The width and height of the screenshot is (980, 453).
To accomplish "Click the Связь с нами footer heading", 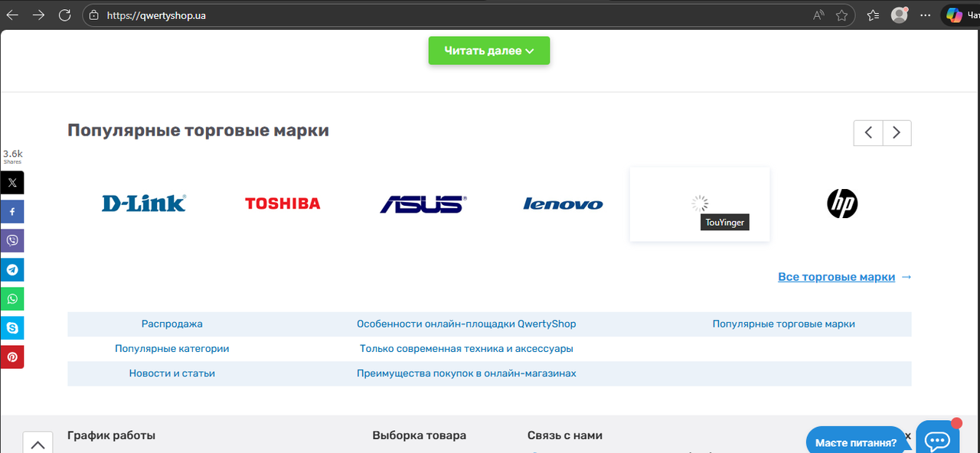I will click(565, 435).
